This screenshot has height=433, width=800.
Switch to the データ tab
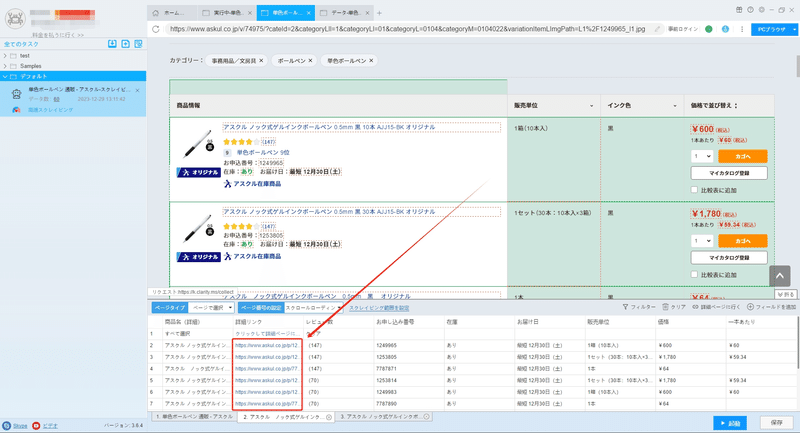pyautogui.click(x=345, y=13)
